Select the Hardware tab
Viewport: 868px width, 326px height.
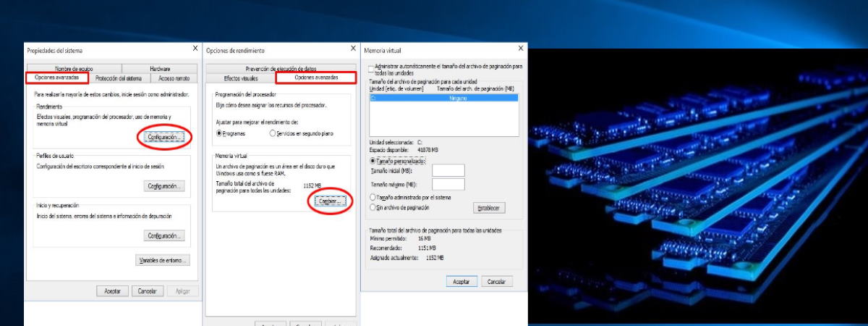coord(160,68)
